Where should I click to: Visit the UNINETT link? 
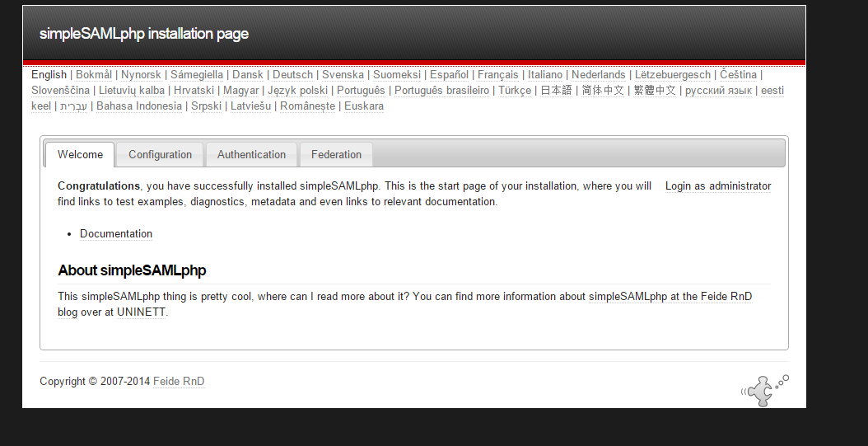141,312
